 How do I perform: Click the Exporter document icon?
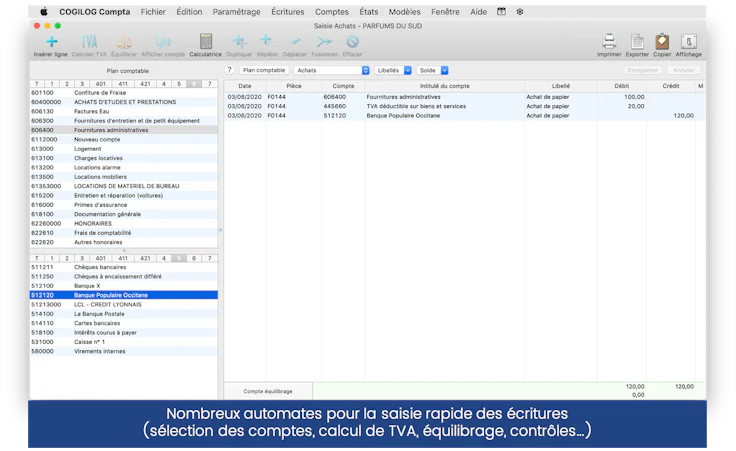pyautogui.click(x=637, y=41)
